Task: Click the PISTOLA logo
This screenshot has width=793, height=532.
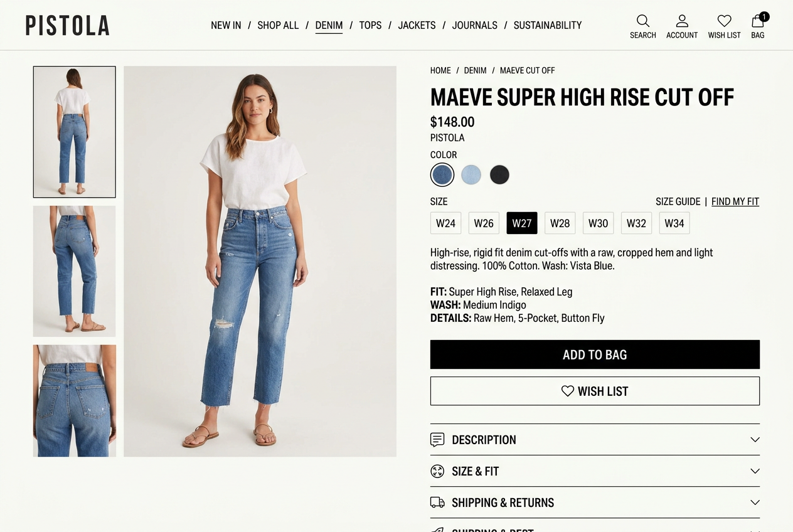Action: tap(67, 26)
